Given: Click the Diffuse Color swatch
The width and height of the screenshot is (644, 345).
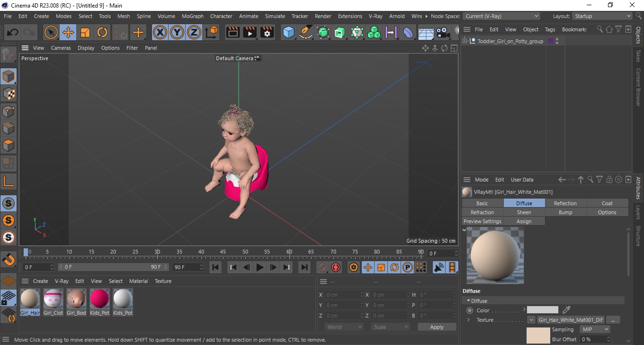Looking at the screenshot, I should pyautogui.click(x=543, y=310).
